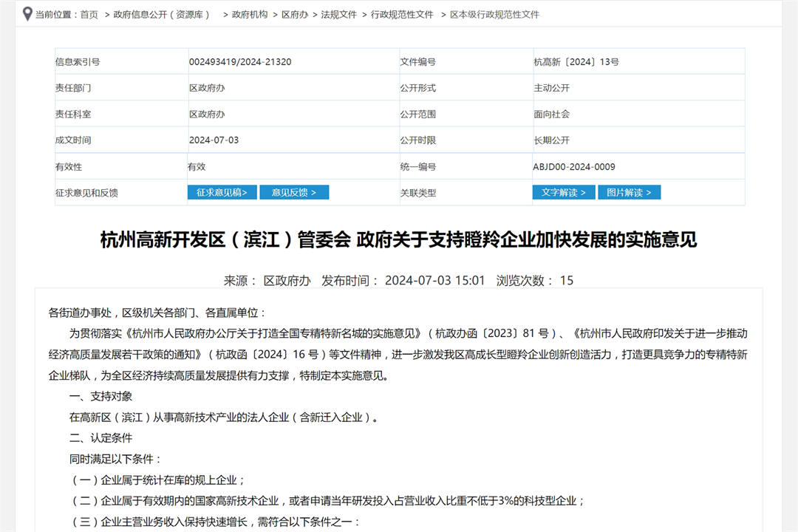
Task: Navigate to 政府机构 in breadcrumb
Action: pyautogui.click(x=250, y=15)
